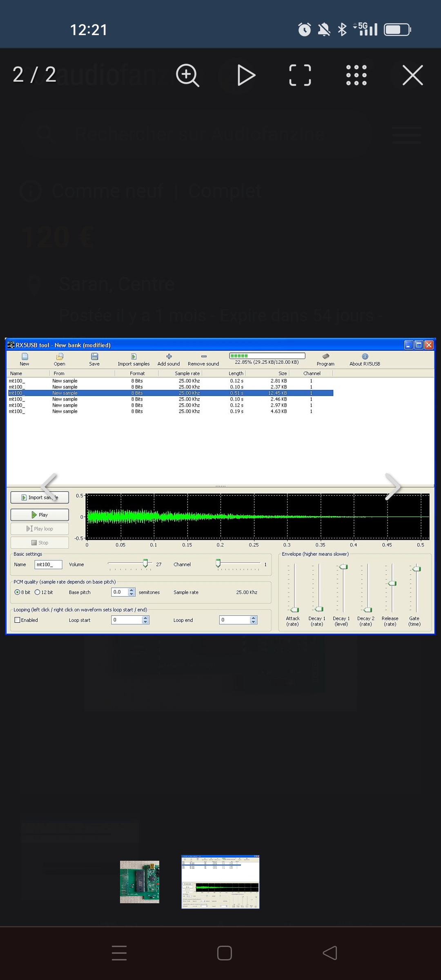Adjust the Channel slider
Screen dimensions: 441x980
[218, 564]
